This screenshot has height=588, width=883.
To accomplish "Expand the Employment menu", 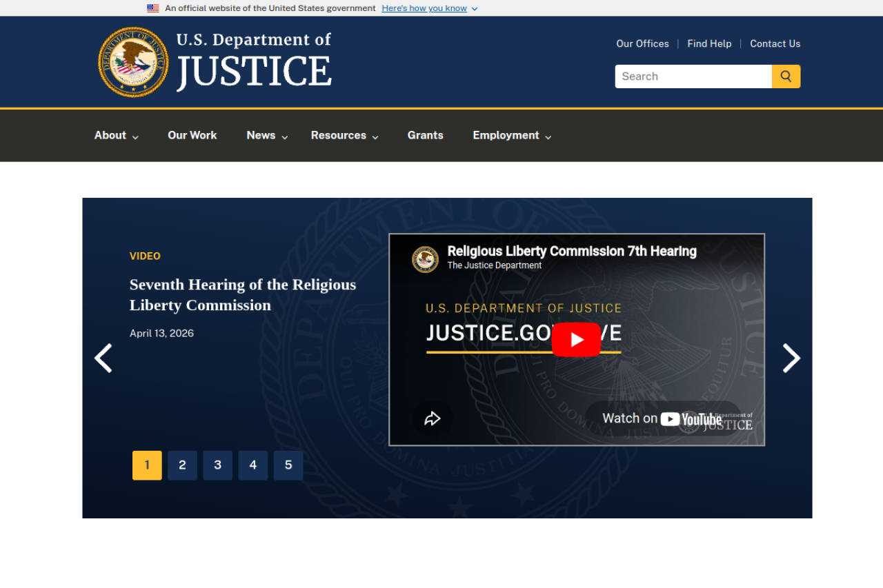I will click(512, 136).
